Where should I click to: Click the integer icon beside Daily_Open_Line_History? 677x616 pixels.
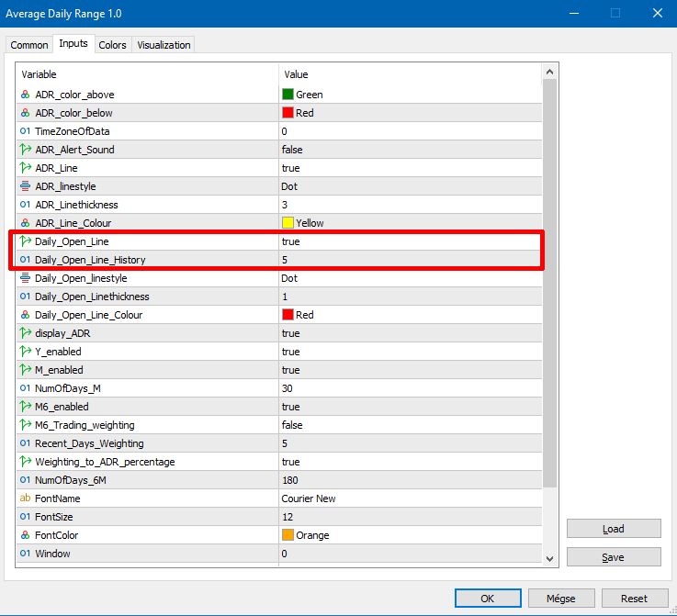click(x=25, y=260)
